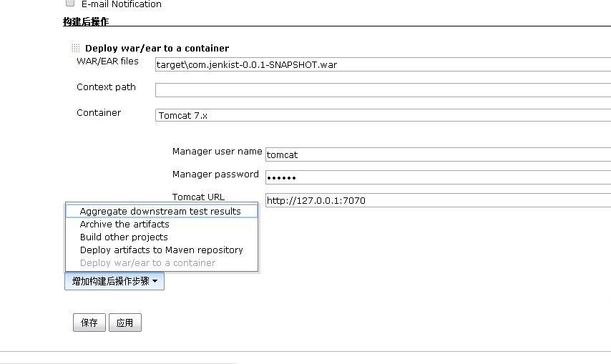Screen dimensions: 611x364
Task: Click the 'Manager user name' label
Action: 217,151
